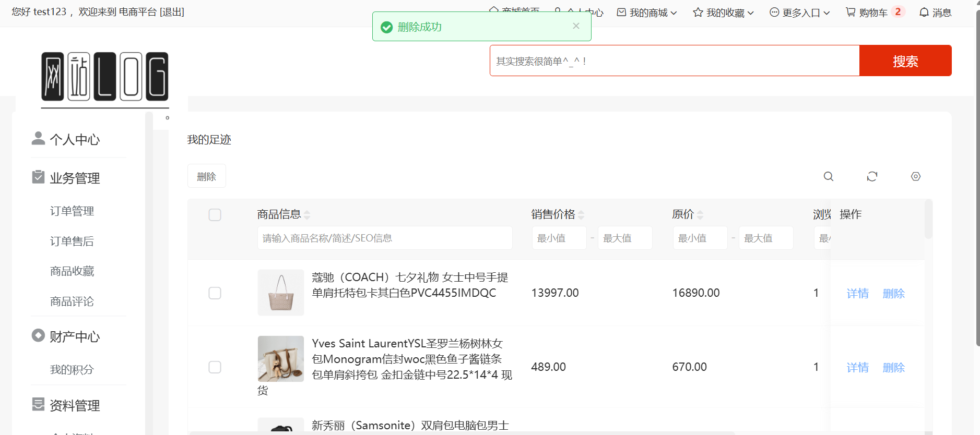980x435 pixels.
Task: View 详情 for the Yves Saint Laurent bag
Action: 858,368
